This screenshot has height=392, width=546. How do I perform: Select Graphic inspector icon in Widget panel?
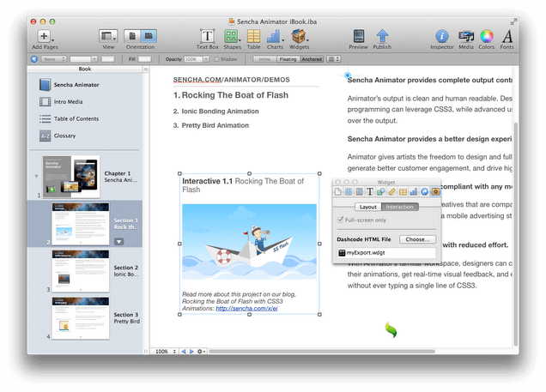coord(380,191)
